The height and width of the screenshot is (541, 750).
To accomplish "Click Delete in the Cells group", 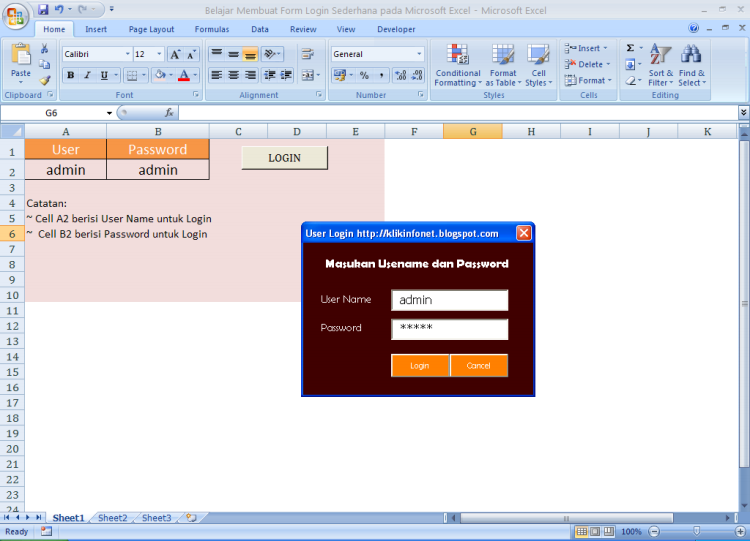I will (x=588, y=64).
